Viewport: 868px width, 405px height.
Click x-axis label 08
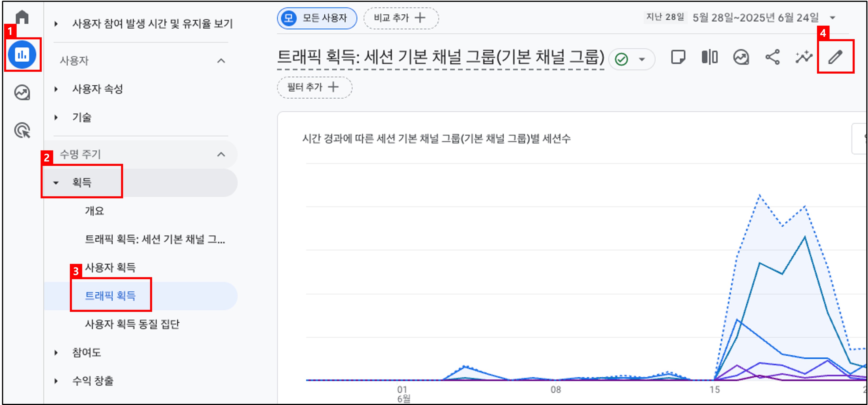pyautogui.click(x=556, y=390)
